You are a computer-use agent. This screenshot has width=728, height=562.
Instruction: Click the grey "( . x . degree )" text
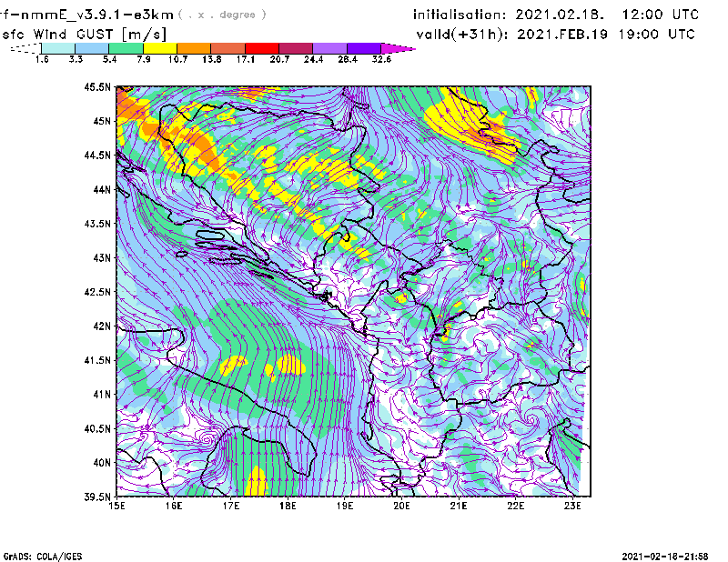[x=222, y=15]
